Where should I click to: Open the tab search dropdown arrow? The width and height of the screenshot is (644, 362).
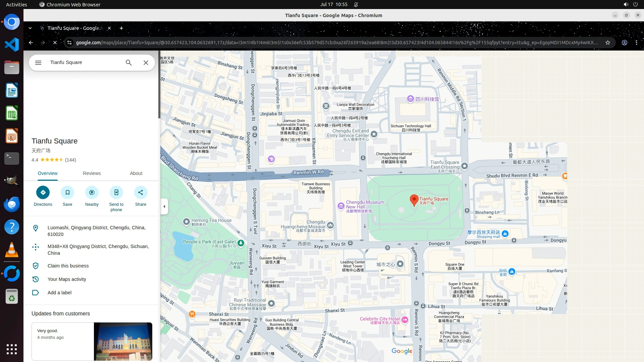pyautogui.click(x=30, y=28)
